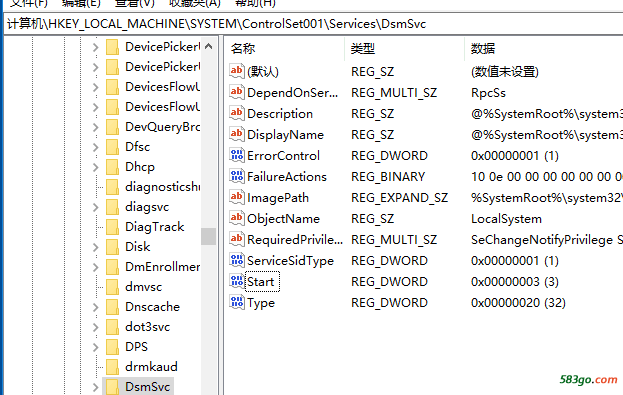The image size is (623, 395).
Task: Click the drmkaud folder icon
Action: click(112, 367)
